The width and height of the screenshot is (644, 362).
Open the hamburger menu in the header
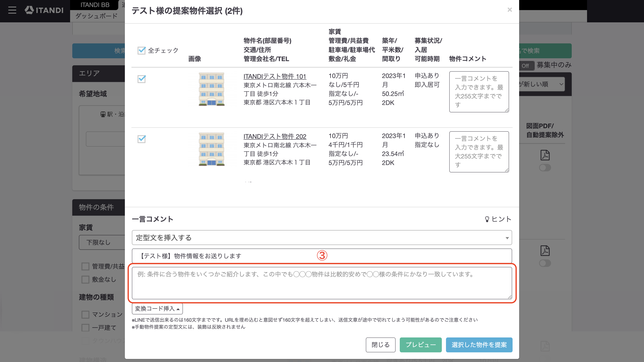click(12, 10)
